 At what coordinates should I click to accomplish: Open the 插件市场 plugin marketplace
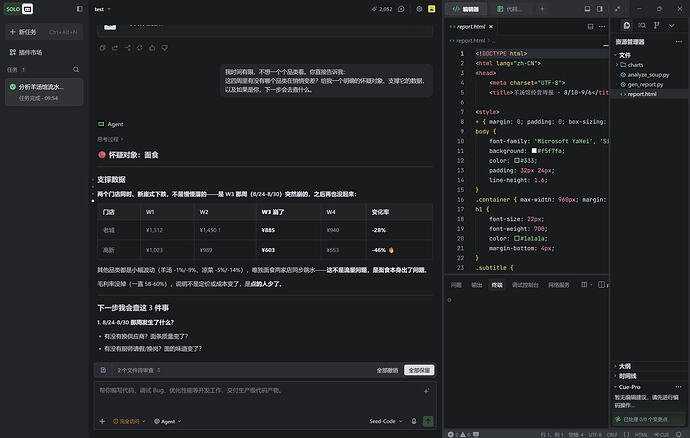click(26, 52)
